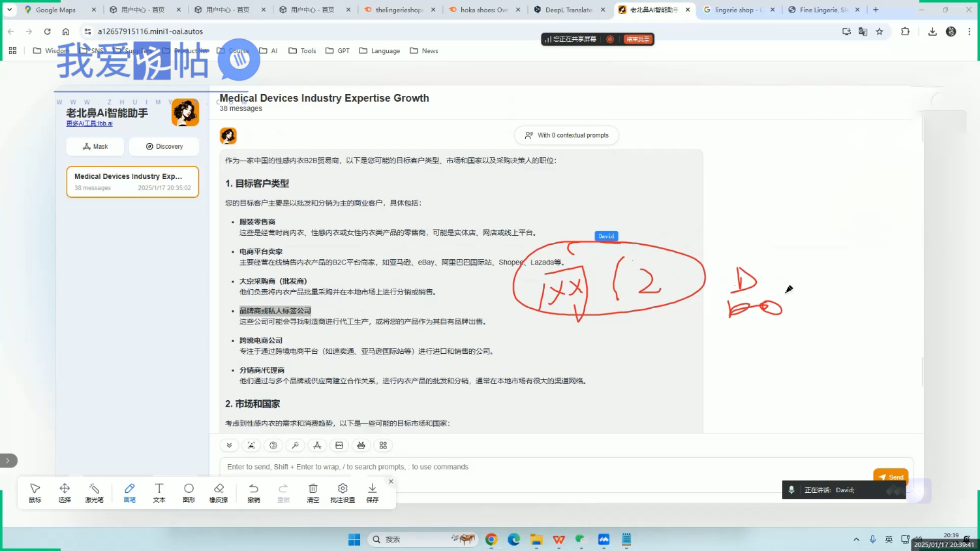Open the Mask button in sidebar
The height and width of the screenshot is (551, 980).
pyautogui.click(x=95, y=147)
